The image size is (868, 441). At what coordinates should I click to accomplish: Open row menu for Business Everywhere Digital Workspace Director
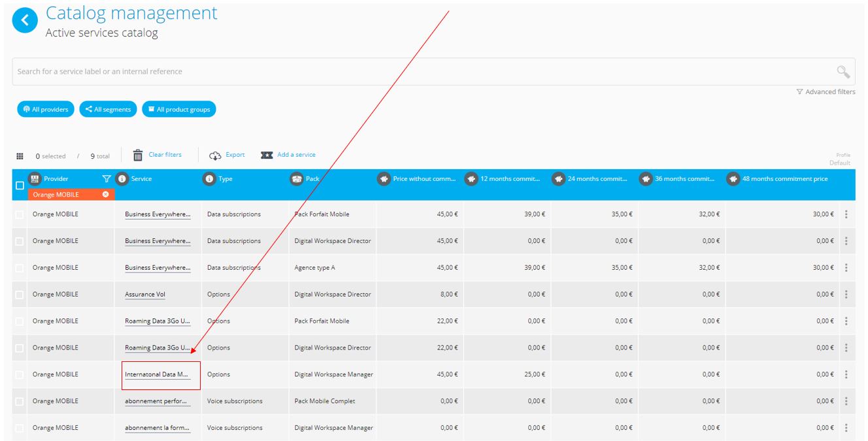(846, 241)
